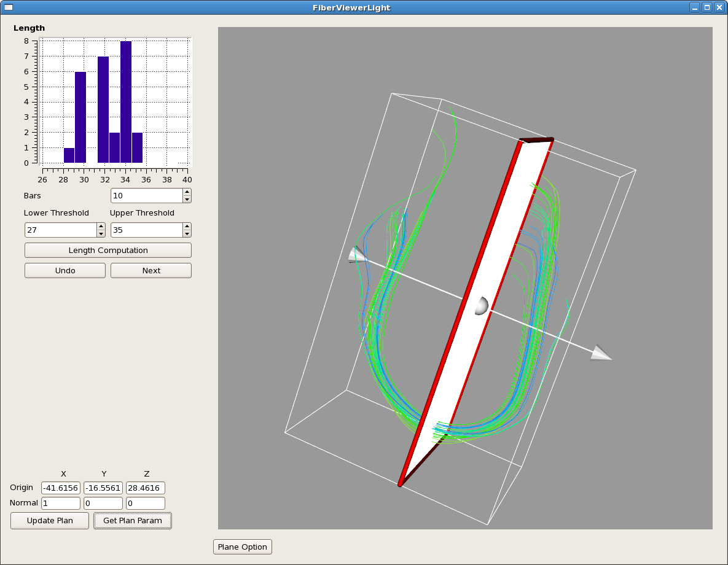Viewport: 728px width, 565px height.
Task: Click the cone at the normal's tail
Action: point(357,254)
